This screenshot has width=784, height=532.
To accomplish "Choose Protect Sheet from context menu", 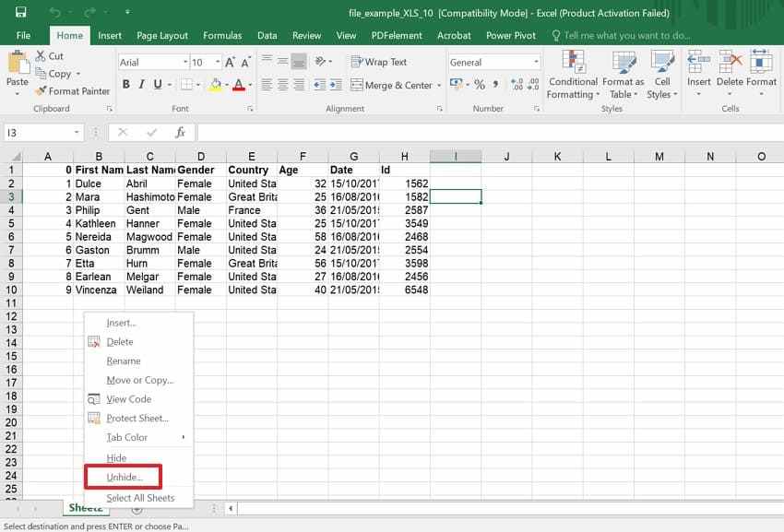I will pyautogui.click(x=138, y=418).
